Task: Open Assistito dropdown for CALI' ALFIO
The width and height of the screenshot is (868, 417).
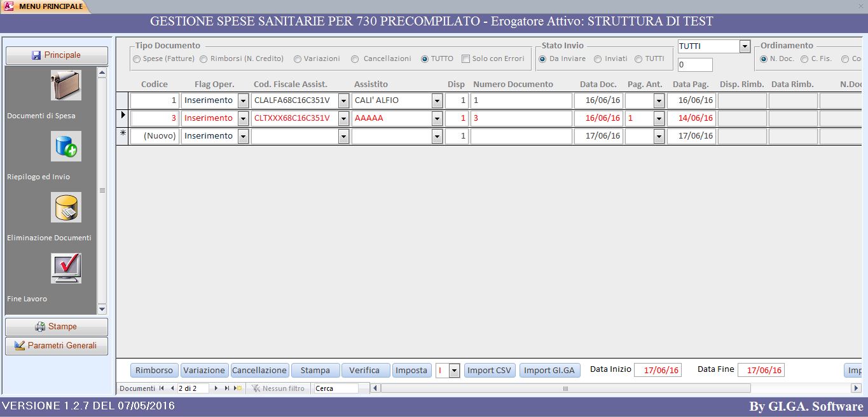Action: (437, 100)
